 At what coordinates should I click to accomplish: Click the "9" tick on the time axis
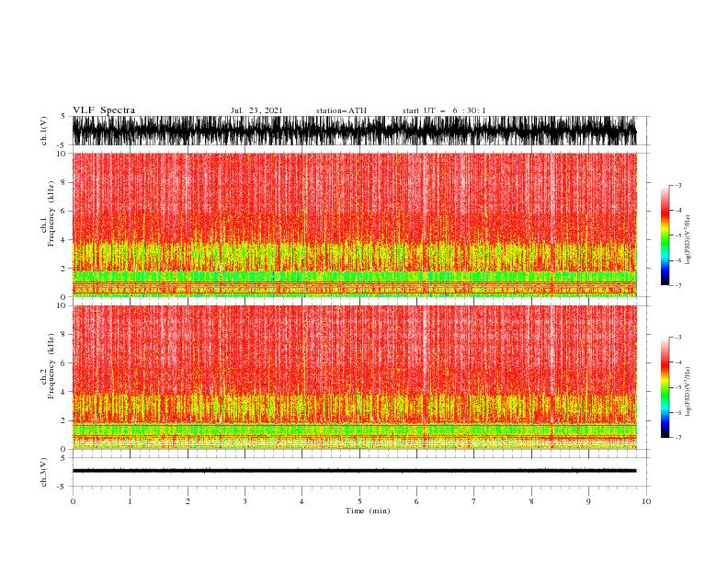tap(588, 501)
